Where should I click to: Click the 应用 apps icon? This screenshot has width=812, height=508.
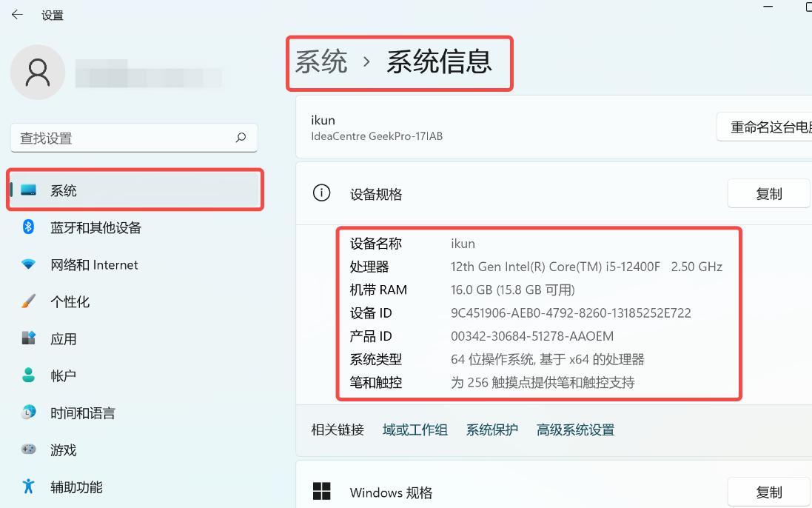[28, 338]
